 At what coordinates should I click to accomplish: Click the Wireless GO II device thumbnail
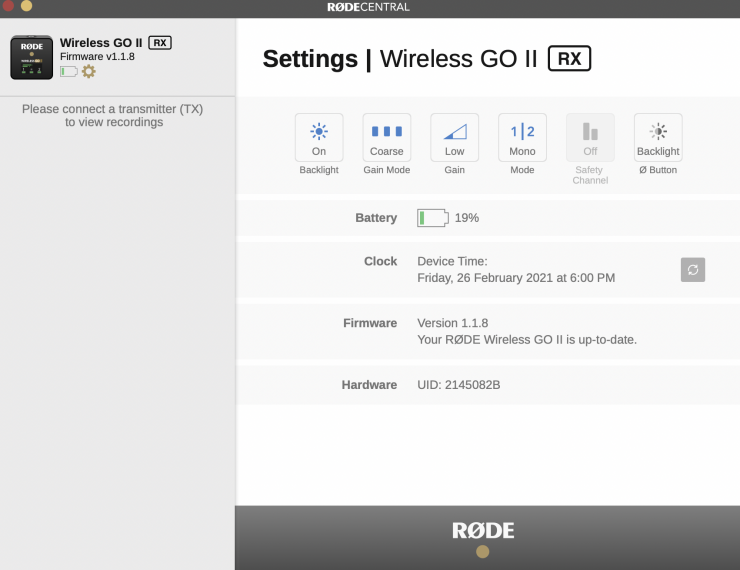[31, 58]
